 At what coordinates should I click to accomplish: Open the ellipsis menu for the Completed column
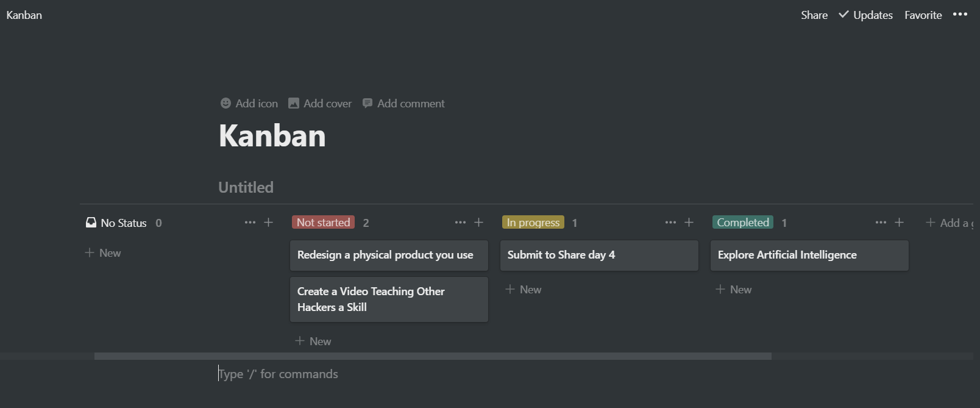pos(881,222)
